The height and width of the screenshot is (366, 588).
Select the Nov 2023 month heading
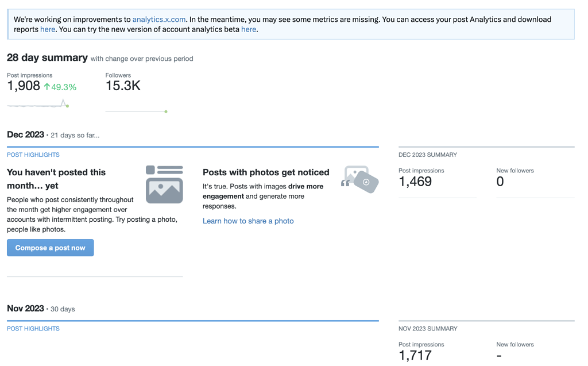tap(25, 309)
